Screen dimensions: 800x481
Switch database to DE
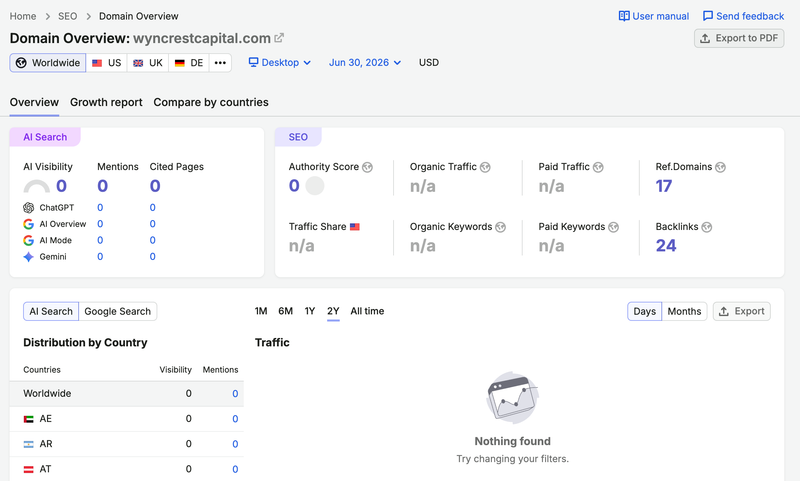tap(189, 63)
